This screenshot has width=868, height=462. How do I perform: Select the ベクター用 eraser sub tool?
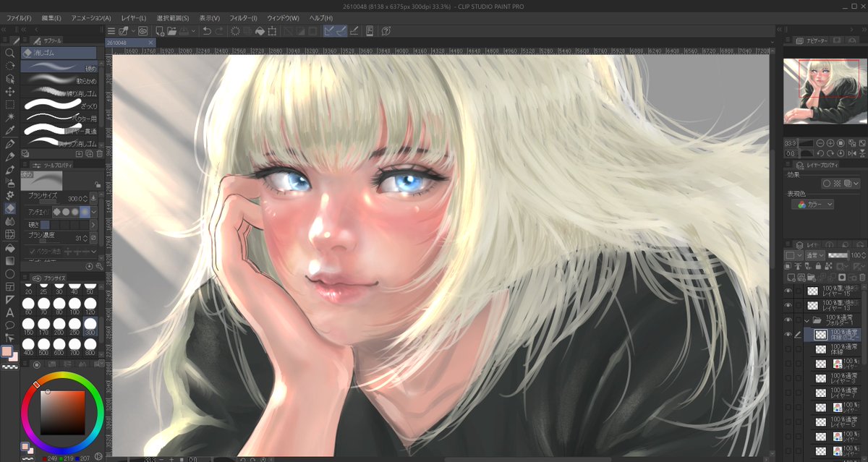59,118
